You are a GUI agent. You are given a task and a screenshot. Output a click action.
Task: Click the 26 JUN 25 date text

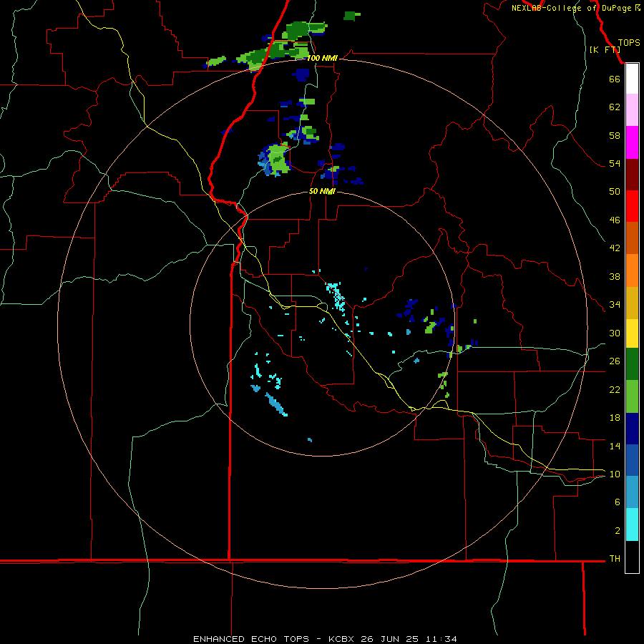[389, 639]
